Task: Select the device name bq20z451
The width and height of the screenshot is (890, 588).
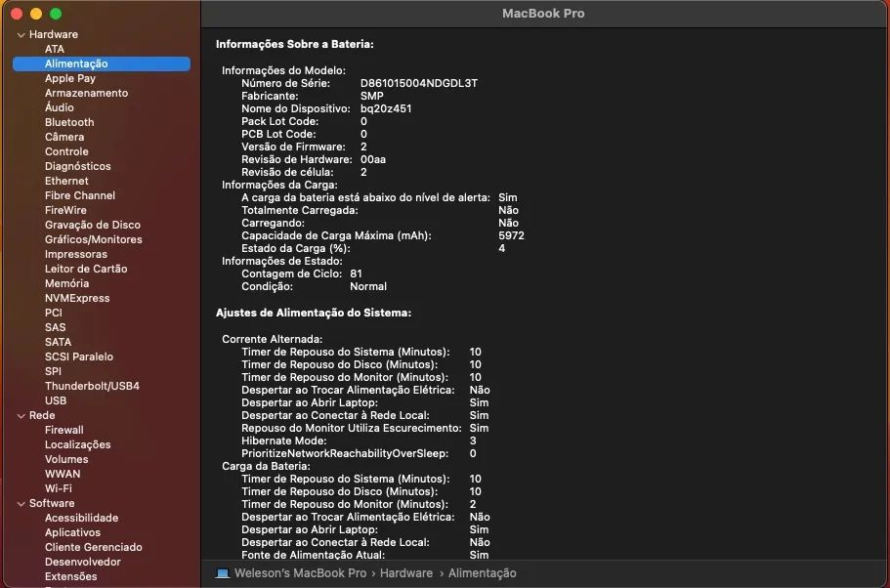Action: (x=386, y=108)
